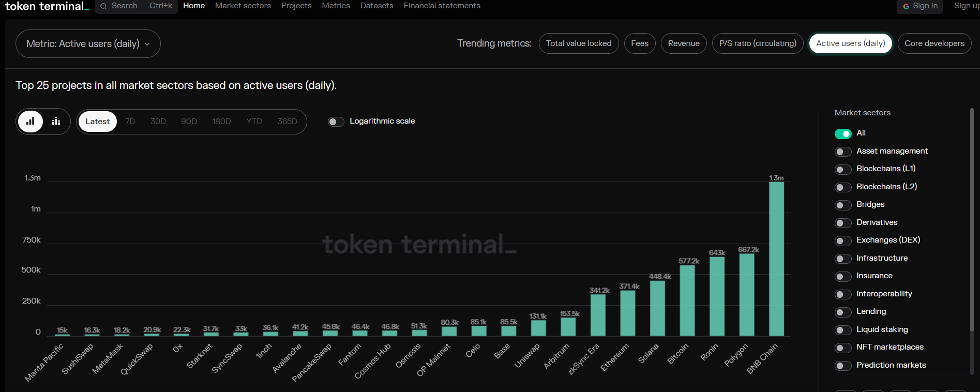
Task: Choose the Total value locked trending metric
Action: pos(578,43)
